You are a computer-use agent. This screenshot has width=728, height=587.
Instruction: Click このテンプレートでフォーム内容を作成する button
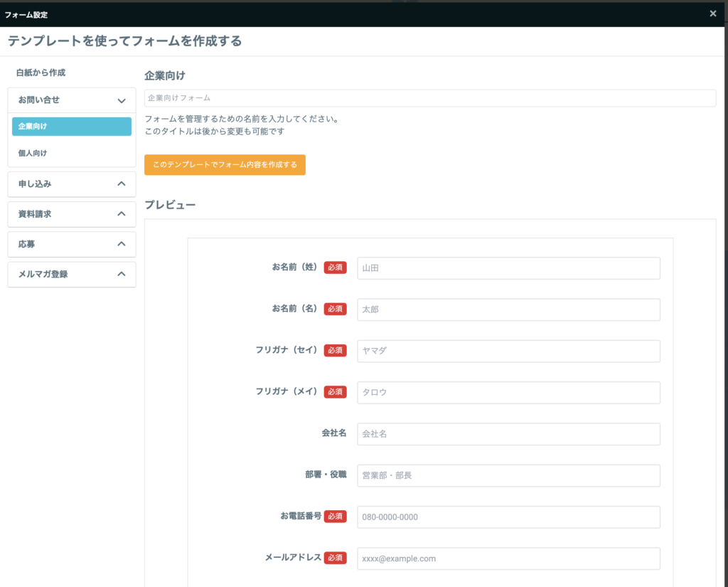(x=225, y=165)
